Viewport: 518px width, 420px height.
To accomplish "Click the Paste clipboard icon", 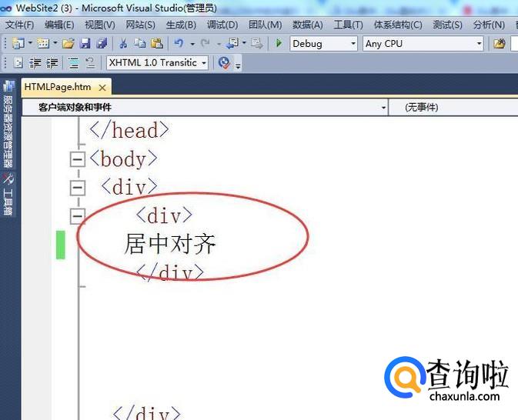I will coord(156,44).
